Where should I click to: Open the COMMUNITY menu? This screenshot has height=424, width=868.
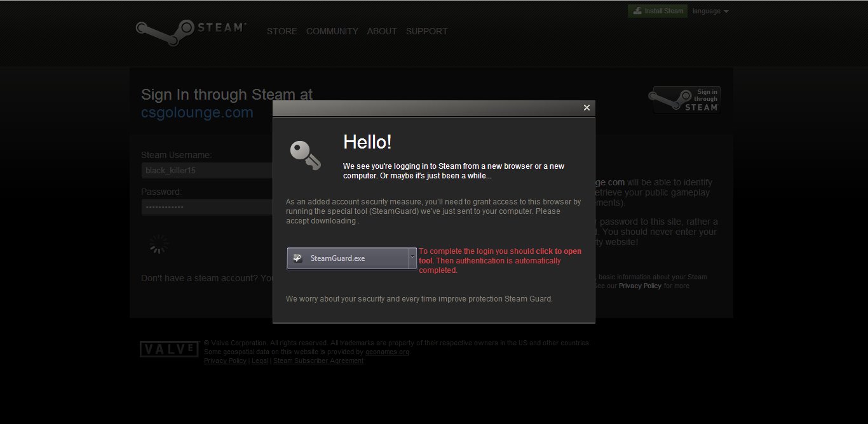pos(332,31)
